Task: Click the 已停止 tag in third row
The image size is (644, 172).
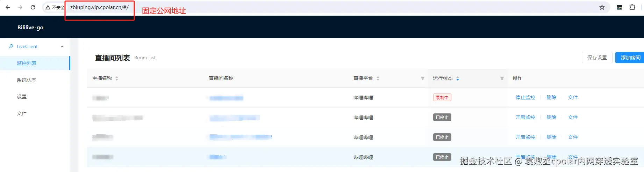Action: pos(442,137)
